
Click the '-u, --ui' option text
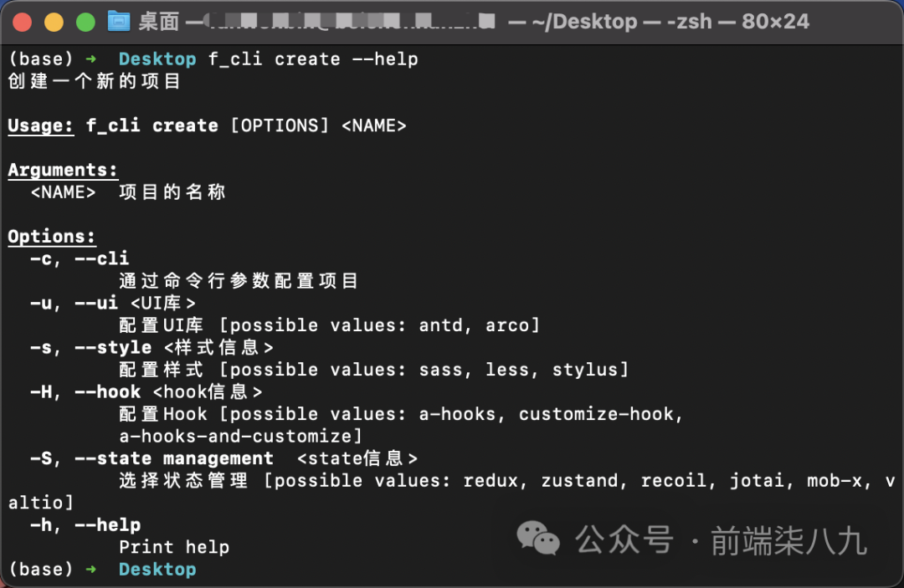point(74,303)
